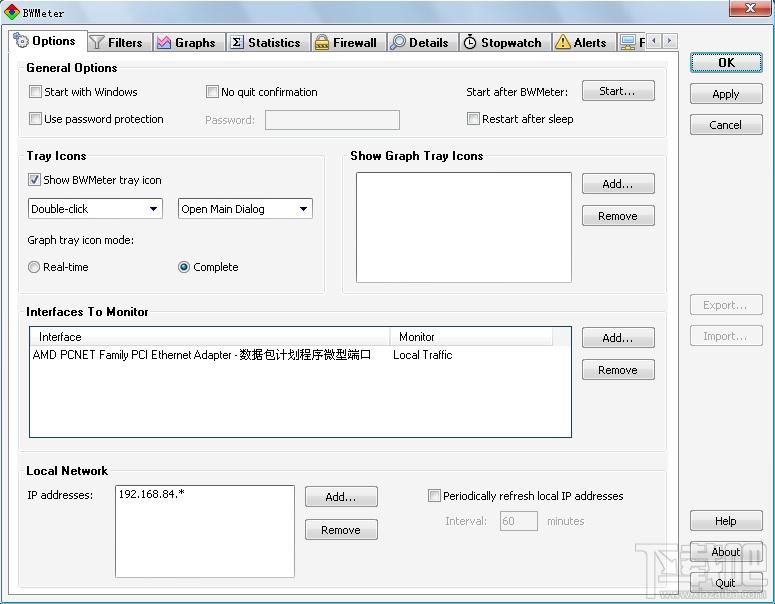Expand the Open Main Dialog dropdown
This screenshot has height=604, width=775.
[x=245, y=209]
